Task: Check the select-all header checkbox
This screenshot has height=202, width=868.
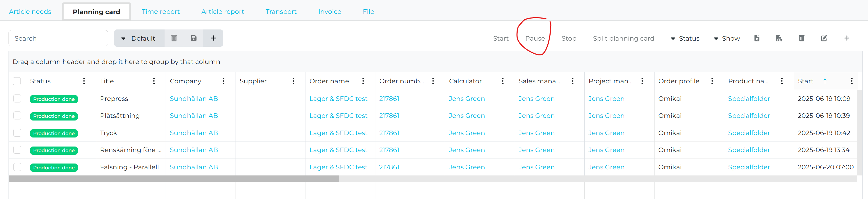Action: tap(17, 81)
